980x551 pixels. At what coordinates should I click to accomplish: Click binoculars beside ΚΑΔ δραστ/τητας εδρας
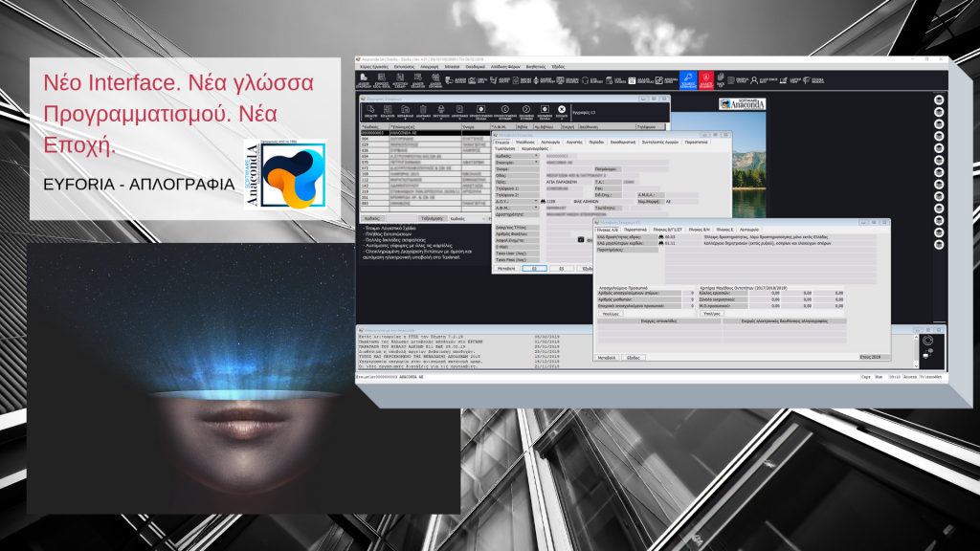click(661, 237)
